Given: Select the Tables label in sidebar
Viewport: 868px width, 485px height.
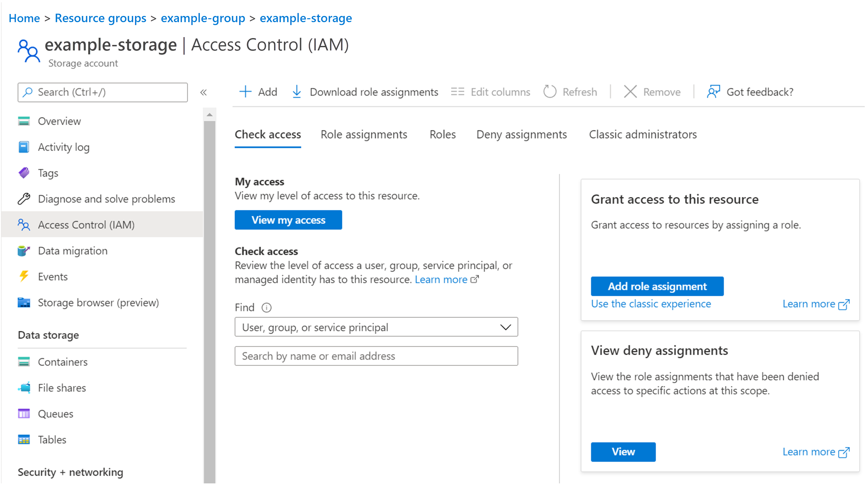Looking at the screenshot, I should pos(52,440).
